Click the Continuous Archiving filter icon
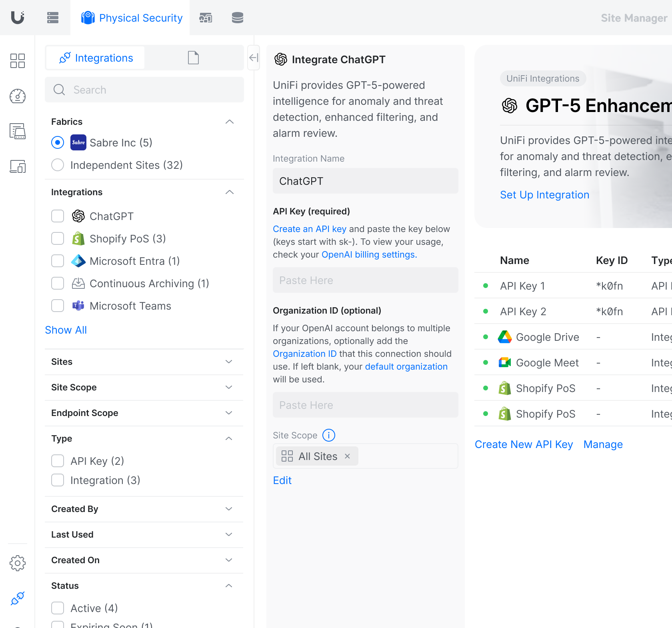 click(78, 283)
